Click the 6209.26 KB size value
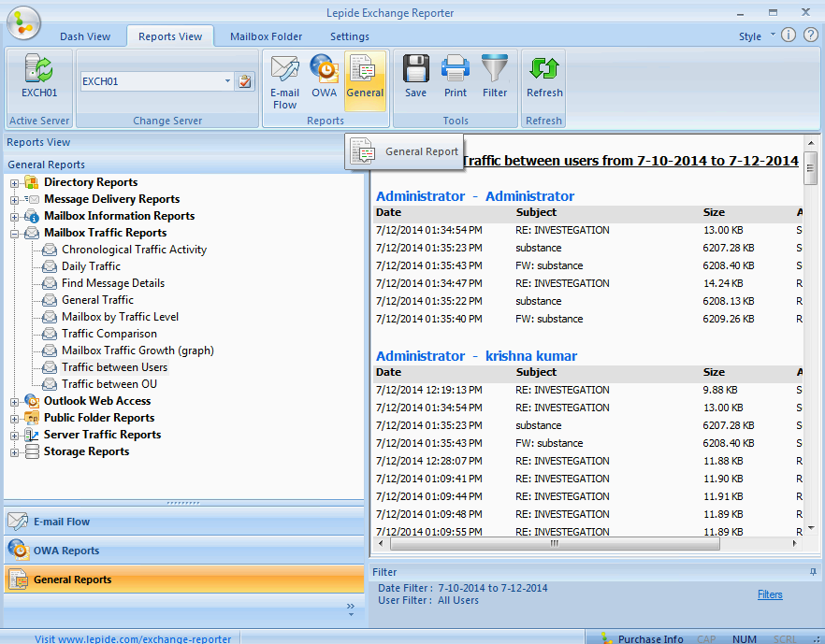 click(728, 319)
